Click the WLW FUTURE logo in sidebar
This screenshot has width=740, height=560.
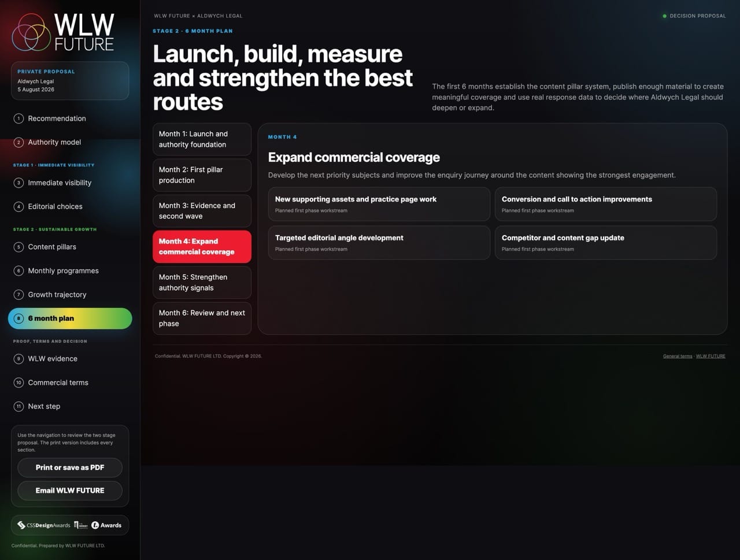coord(63,32)
